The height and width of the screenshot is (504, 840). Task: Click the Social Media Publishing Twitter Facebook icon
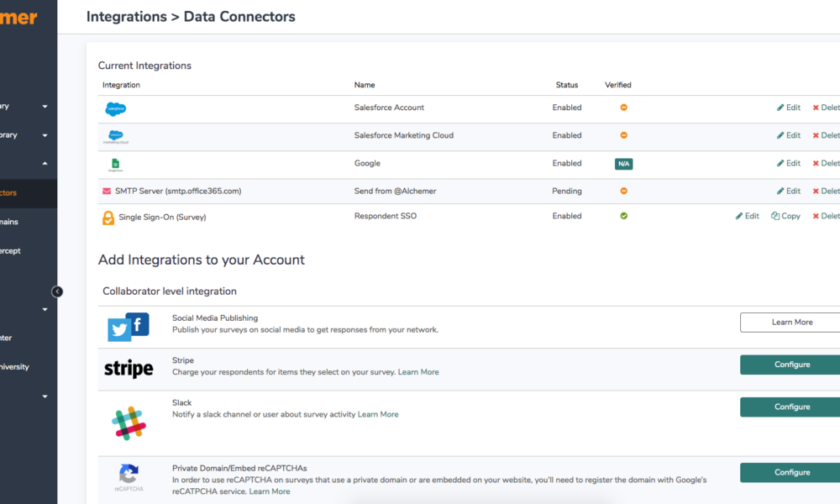129,327
